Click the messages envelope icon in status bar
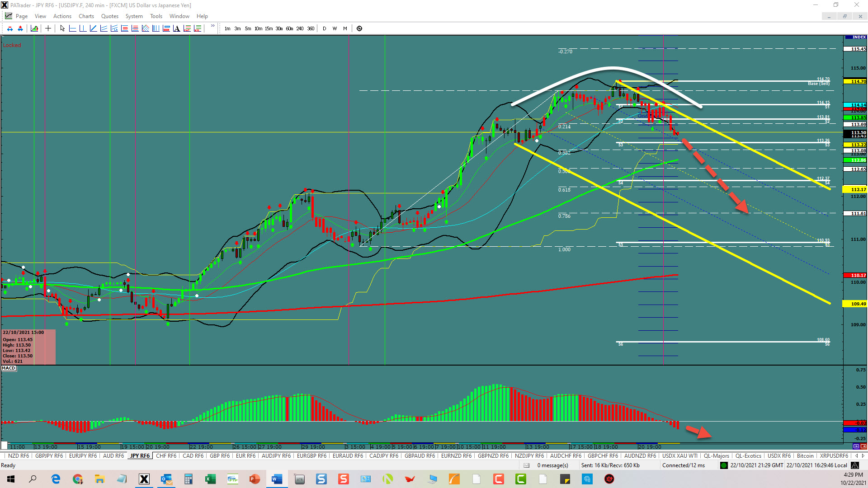Viewport: 868px width, 488px height. point(526,465)
